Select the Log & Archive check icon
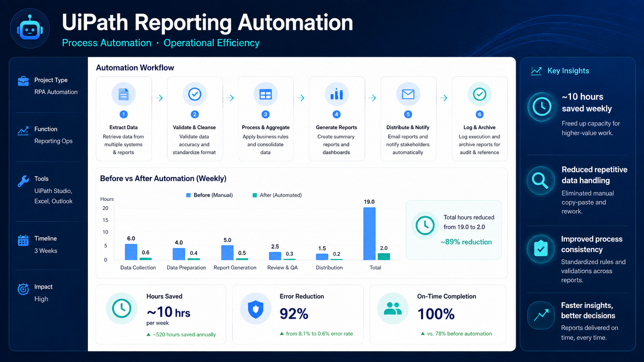644x362 pixels. [480, 94]
